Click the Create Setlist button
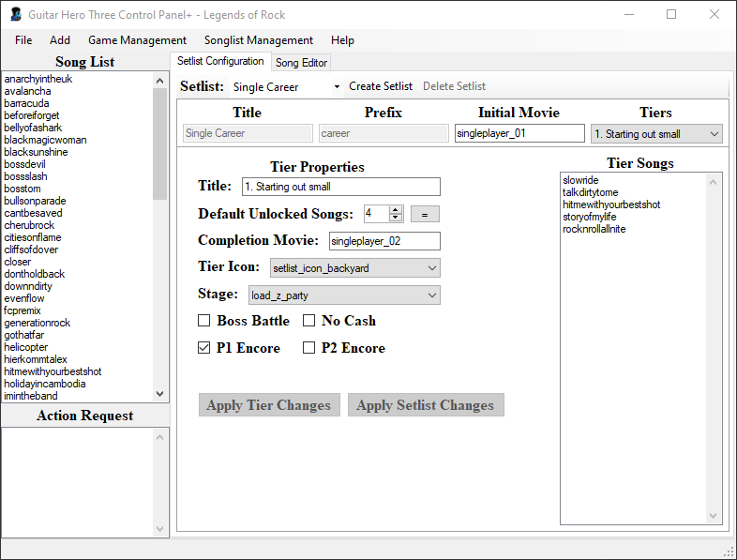The width and height of the screenshot is (737, 560). point(381,86)
